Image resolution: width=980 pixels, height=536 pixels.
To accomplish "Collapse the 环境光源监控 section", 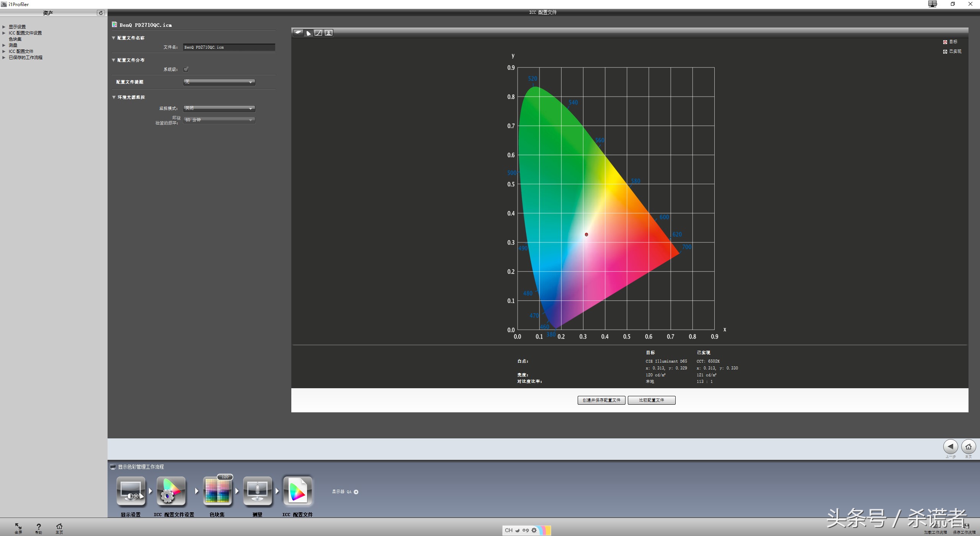I will (114, 97).
